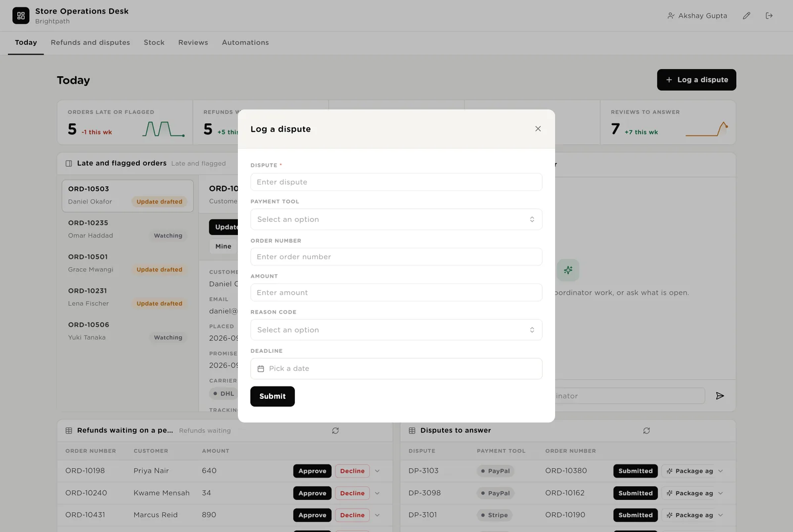Submit the dispute form
The height and width of the screenshot is (532, 793).
click(273, 396)
